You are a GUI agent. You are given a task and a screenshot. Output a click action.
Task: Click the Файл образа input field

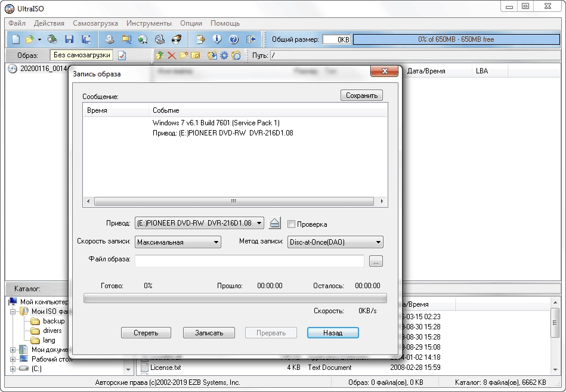pyautogui.click(x=249, y=261)
